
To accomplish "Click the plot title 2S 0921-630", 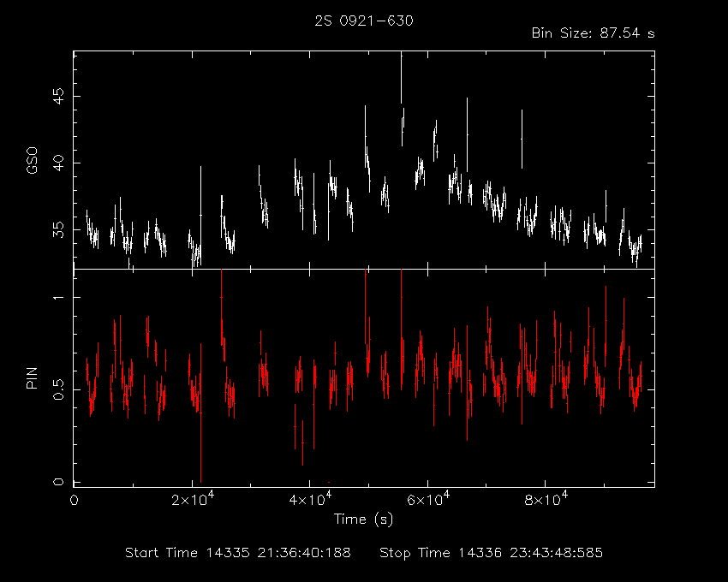I will [363, 21].
